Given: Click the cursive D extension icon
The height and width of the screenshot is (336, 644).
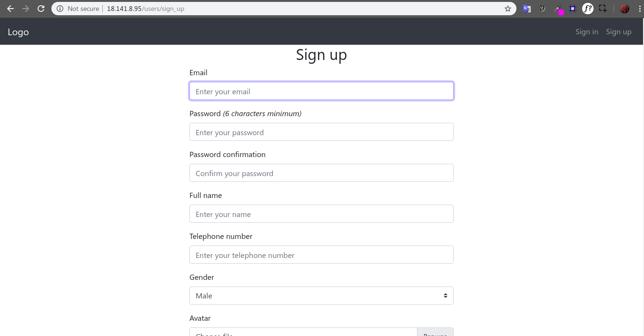Looking at the screenshot, I should (542, 9).
